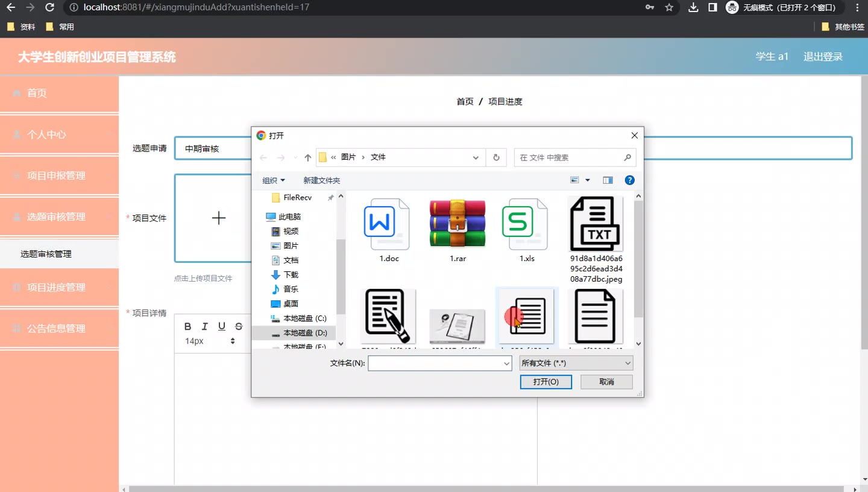Screen dimensions: 868x492
Task: Click the search box in file dialog
Action: coord(574,157)
